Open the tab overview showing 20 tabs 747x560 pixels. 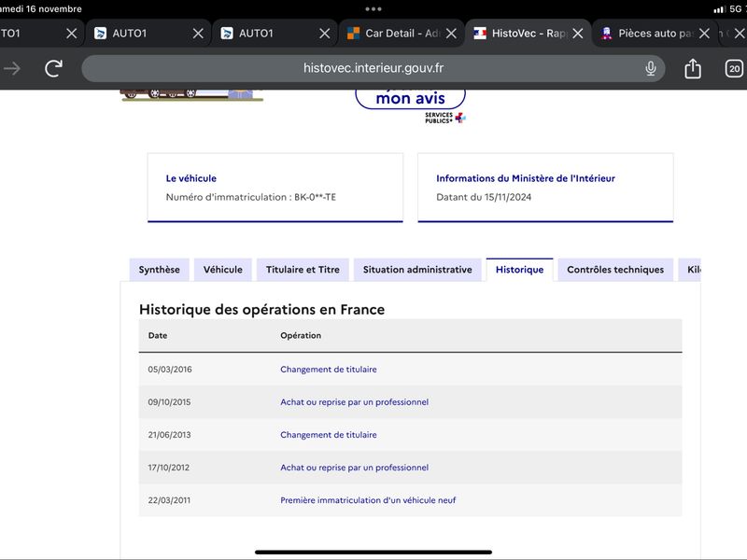734,68
